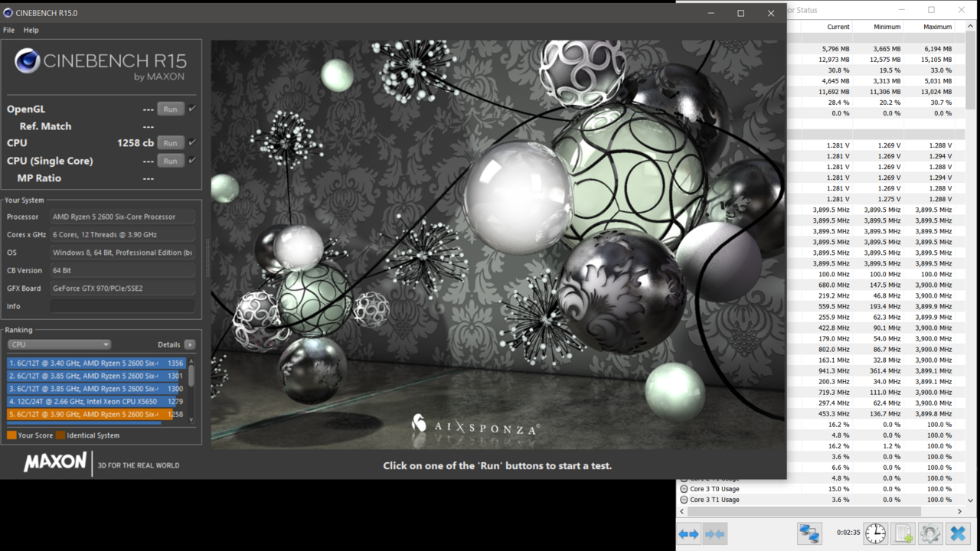The width and height of the screenshot is (980, 551).
Task: Open the Ranking CPU dropdown
Action: (60, 344)
